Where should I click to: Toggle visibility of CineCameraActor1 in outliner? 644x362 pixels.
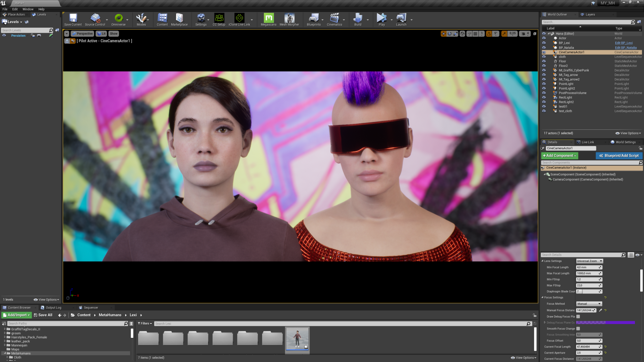(544, 52)
